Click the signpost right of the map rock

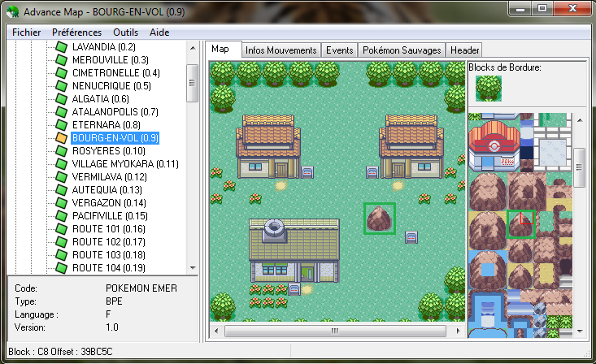(411, 236)
